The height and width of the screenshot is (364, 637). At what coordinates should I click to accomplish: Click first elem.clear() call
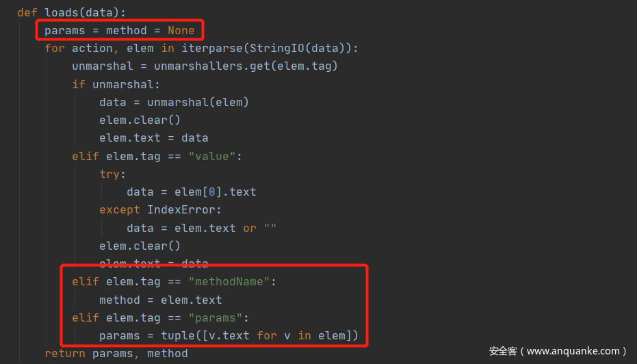[x=140, y=120]
